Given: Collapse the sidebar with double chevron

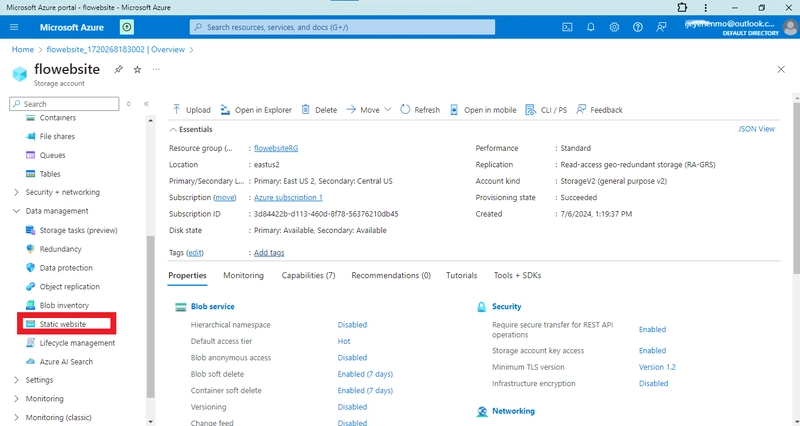Looking at the screenshot, I should [x=146, y=104].
